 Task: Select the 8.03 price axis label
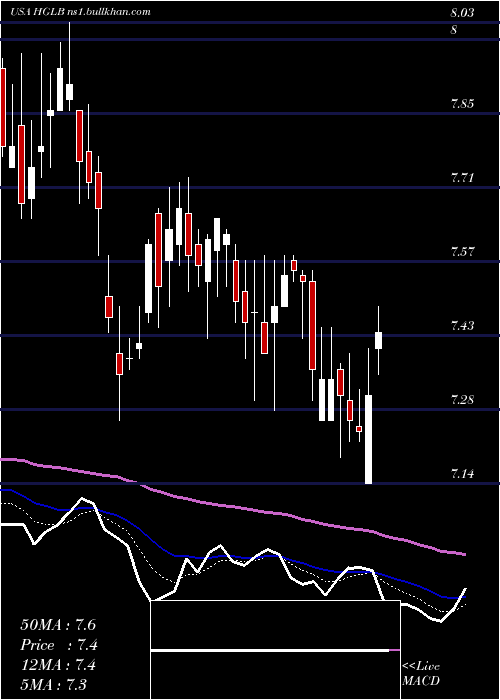(x=462, y=13)
